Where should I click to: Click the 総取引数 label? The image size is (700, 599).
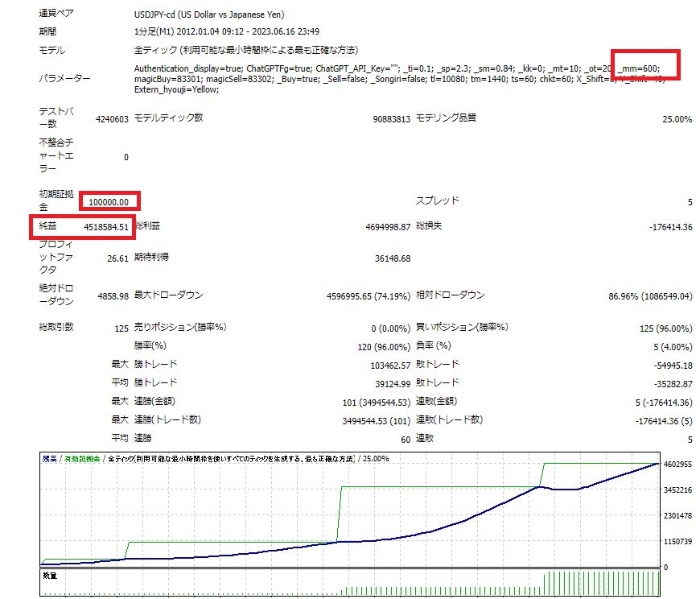(x=56, y=327)
